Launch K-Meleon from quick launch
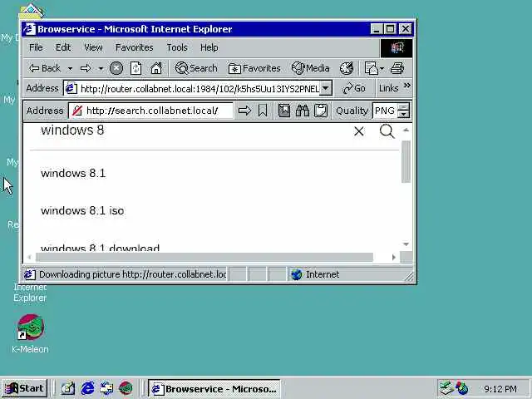Viewport: 532px width, 399px height. coord(126,388)
